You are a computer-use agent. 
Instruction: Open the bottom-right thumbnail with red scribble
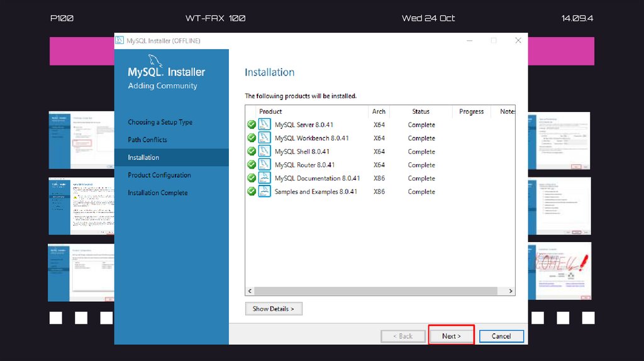[560, 271]
